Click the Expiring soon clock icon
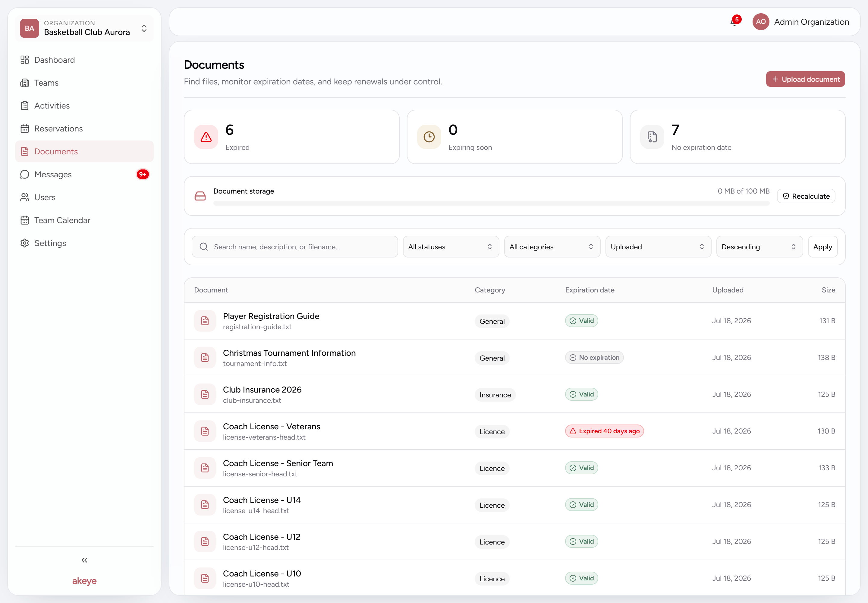 point(429,137)
